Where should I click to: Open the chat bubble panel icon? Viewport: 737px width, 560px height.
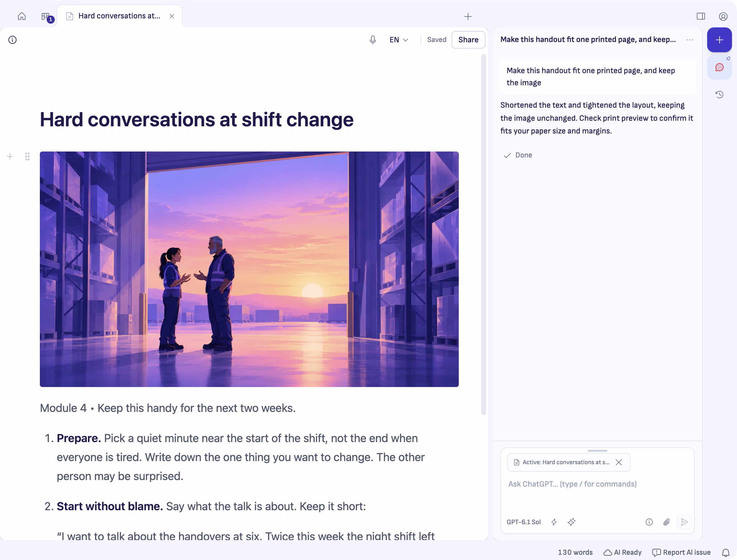pos(719,67)
